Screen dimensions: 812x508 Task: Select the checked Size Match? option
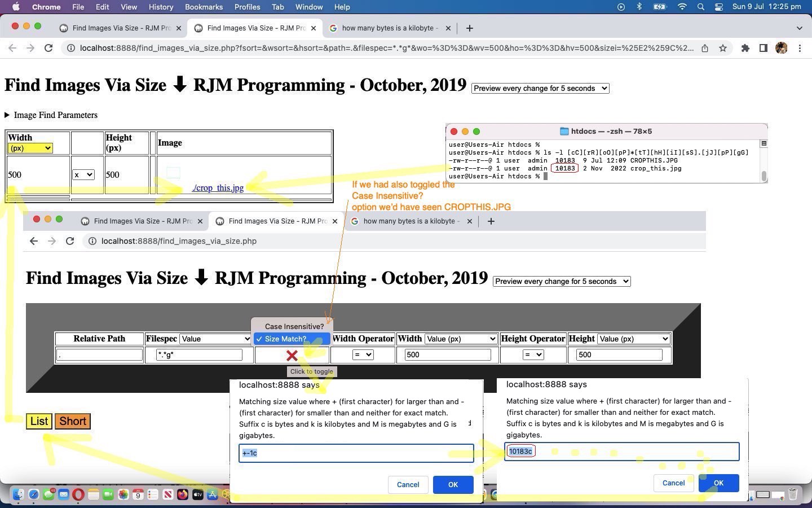291,339
